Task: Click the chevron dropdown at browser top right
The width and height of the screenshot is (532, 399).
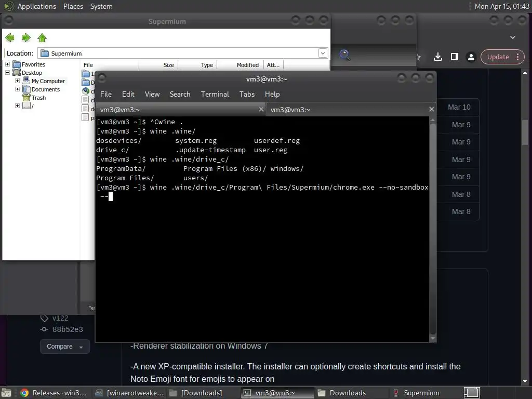Action: click(513, 37)
